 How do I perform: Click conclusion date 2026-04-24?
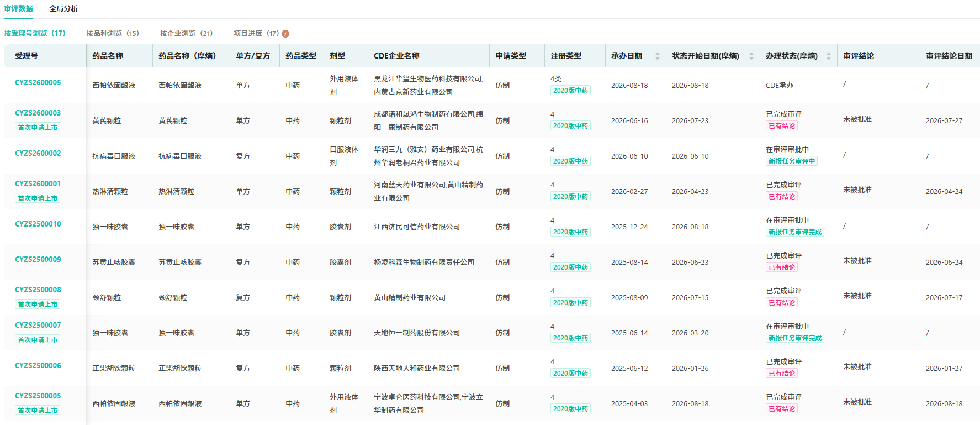[944, 191]
